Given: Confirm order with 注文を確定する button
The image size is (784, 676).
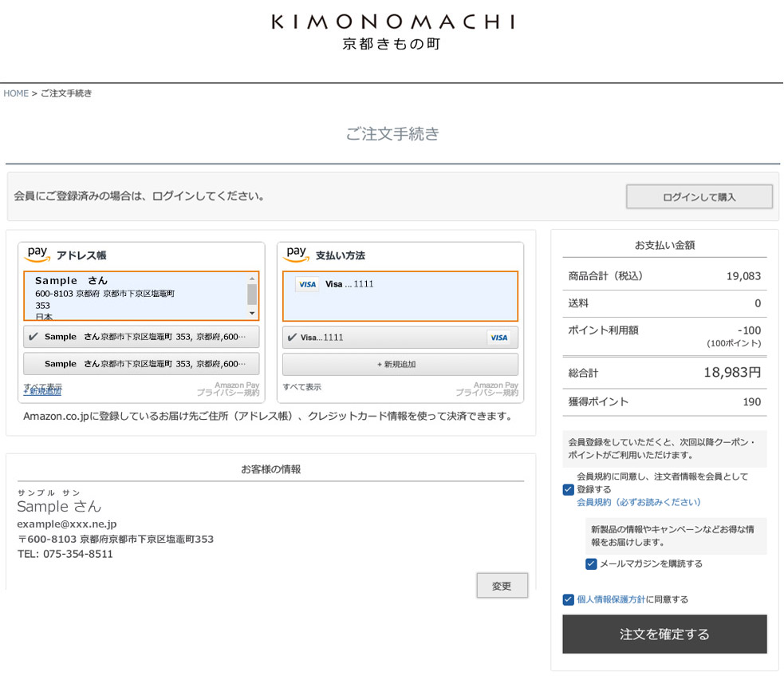Looking at the screenshot, I should (x=664, y=634).
